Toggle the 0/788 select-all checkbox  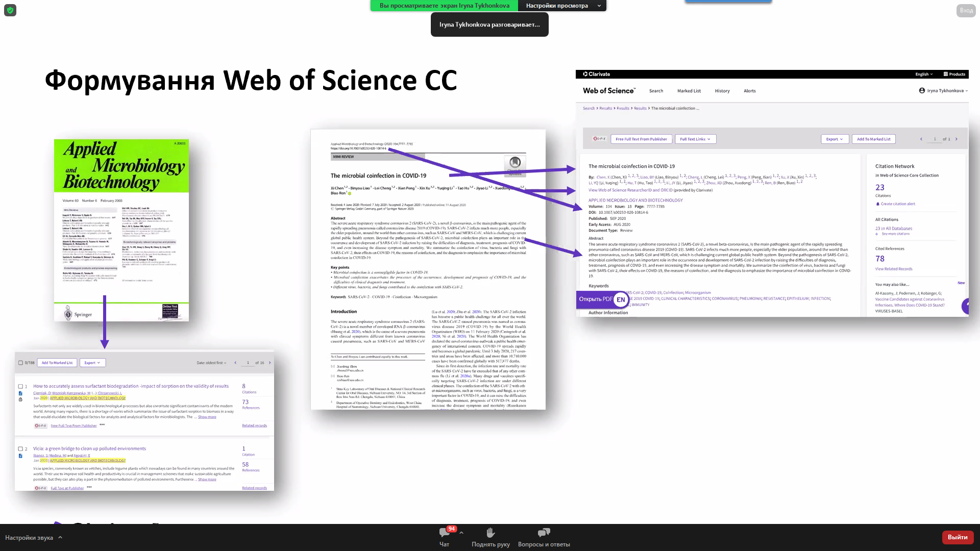[20, 363]
